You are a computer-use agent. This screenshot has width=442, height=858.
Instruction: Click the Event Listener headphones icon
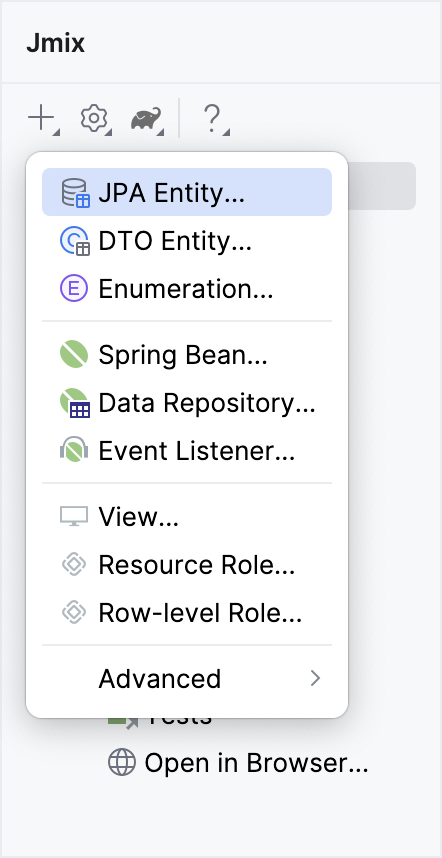(x=74, y=450)
